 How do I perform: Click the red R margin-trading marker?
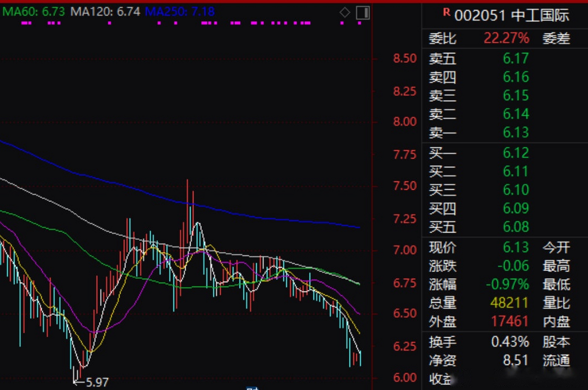pyautogui.click(x=446, y=12)
